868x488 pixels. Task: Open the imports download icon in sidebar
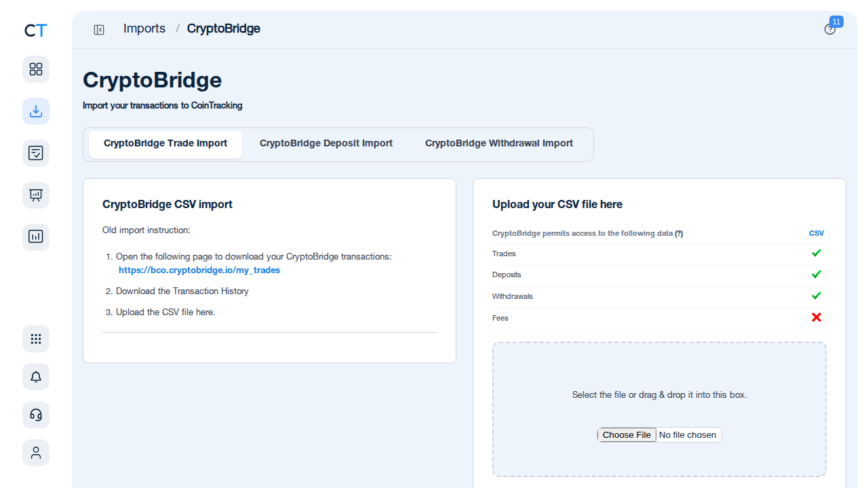coord(36,111)
